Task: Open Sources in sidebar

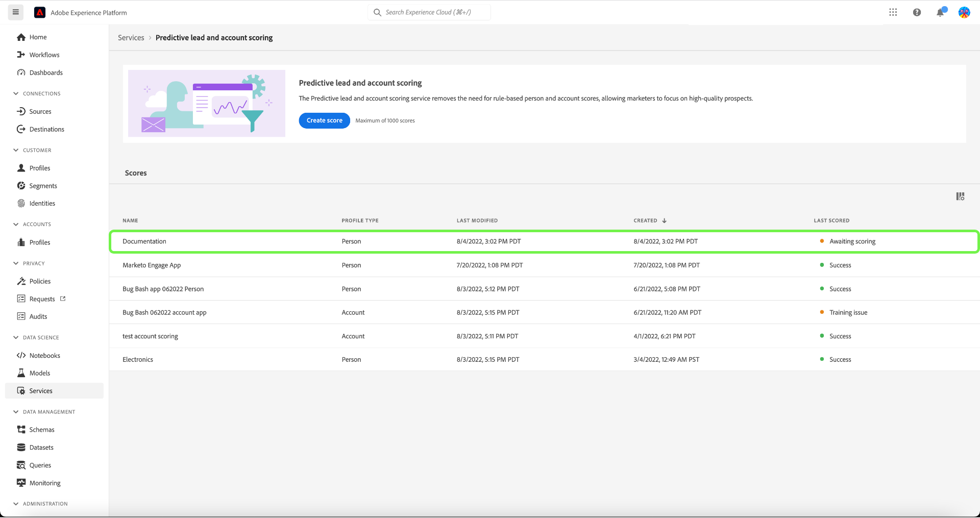Action: pyautogui.click(x=40, y=111)
